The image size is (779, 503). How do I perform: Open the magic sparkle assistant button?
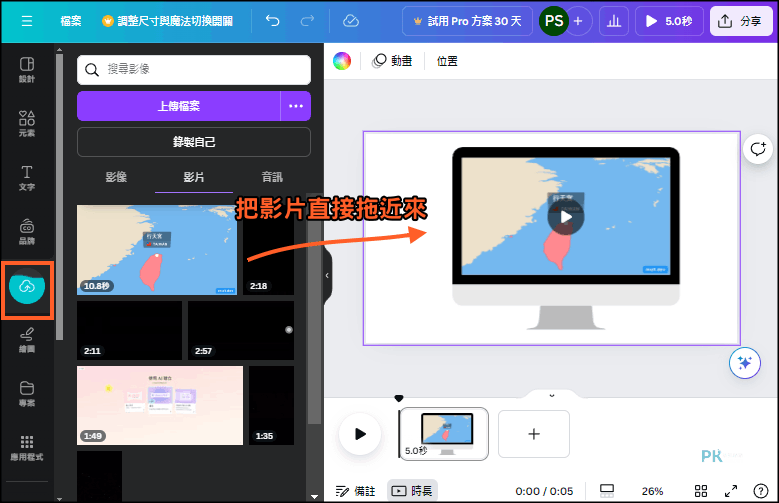coord(745,363)
